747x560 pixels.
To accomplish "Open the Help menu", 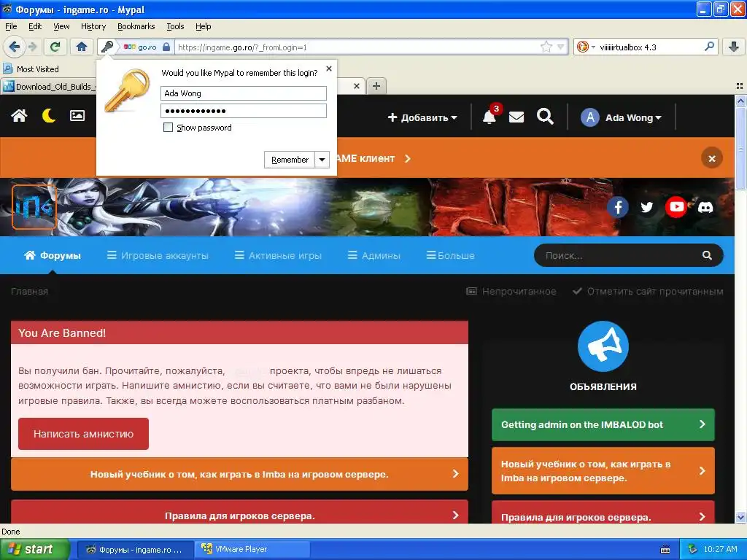I will point(204,26).
